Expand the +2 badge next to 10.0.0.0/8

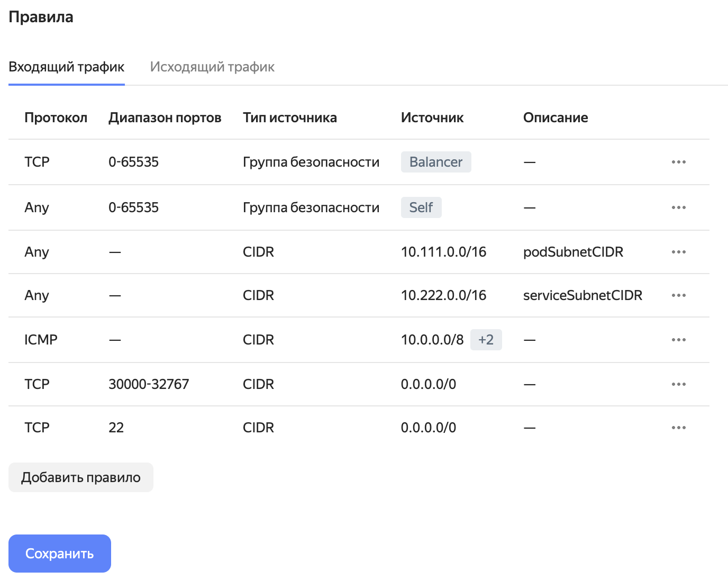(x=486, y=340)
